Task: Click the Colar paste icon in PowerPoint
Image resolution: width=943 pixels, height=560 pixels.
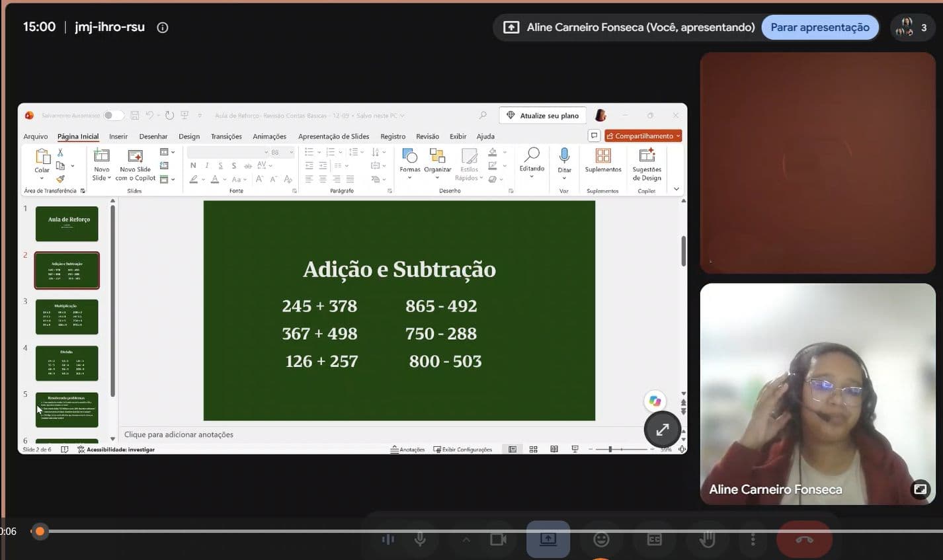Action: coord(42,157)
